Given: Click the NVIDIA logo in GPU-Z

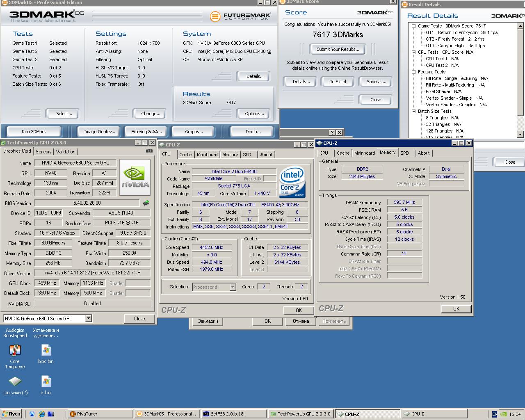Looking at the screenshot, I should point(136,177).
